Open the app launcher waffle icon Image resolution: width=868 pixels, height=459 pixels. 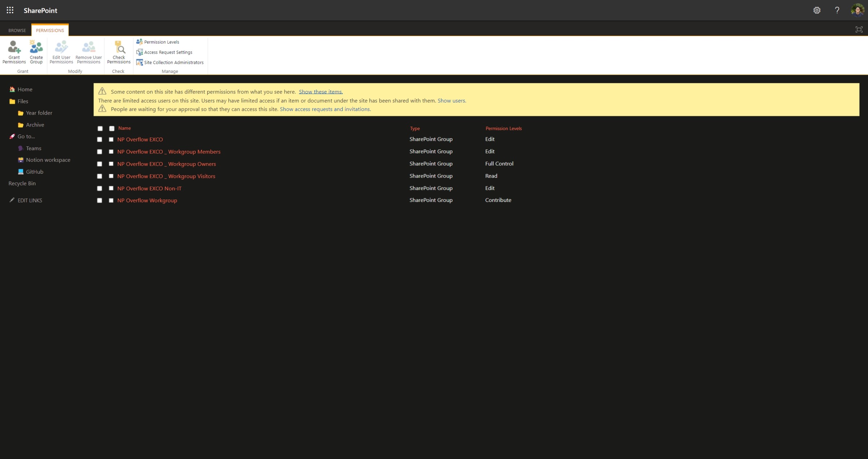coord(10,10)
